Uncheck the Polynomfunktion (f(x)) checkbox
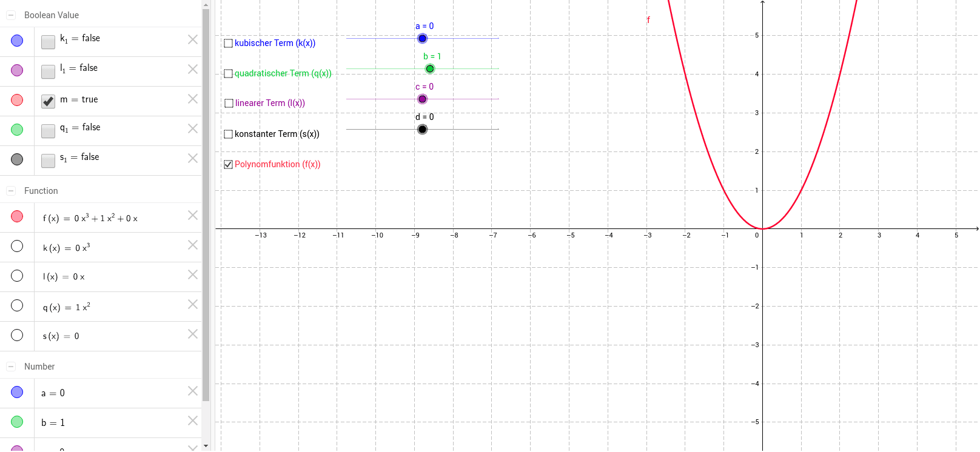 pos(229,164)
